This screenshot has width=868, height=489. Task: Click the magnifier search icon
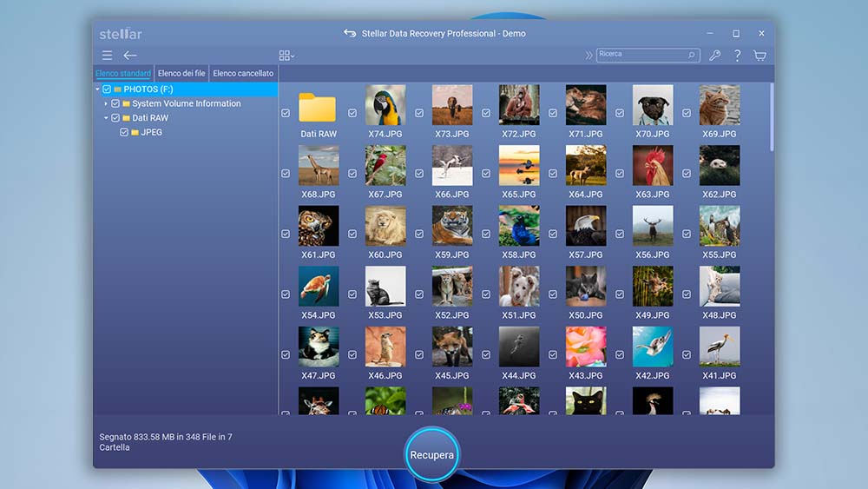(692, 55)
